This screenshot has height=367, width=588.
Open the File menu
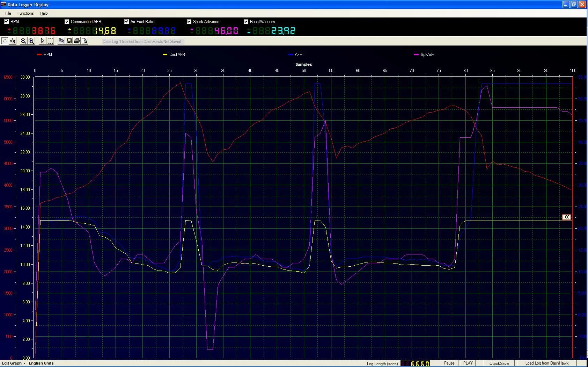click(x=8, y=13)
